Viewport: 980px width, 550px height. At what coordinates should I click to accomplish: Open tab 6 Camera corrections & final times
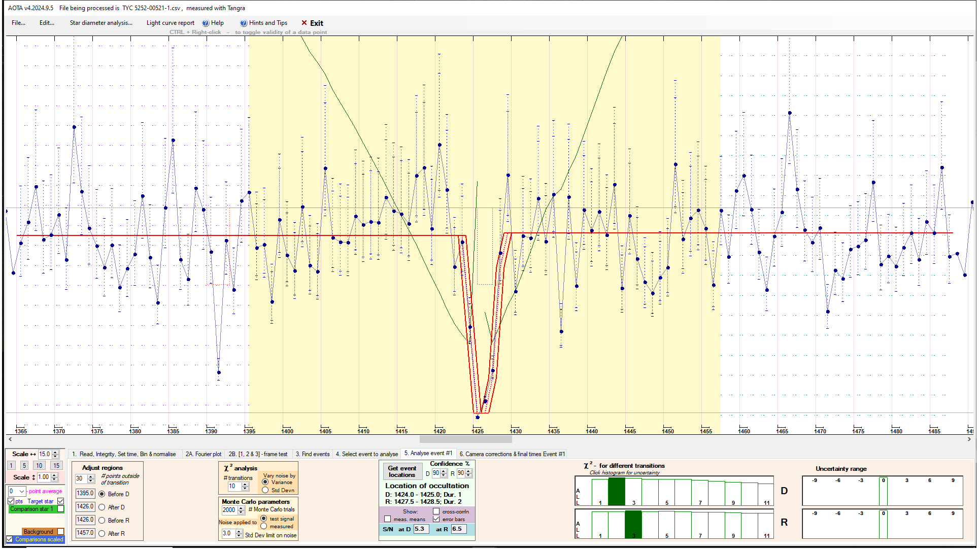[512, 454]
